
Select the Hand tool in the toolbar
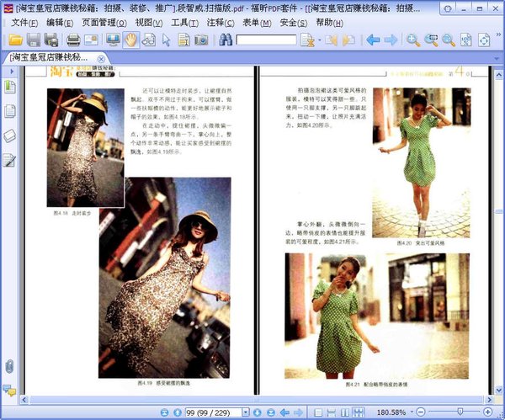pos(130,40)
